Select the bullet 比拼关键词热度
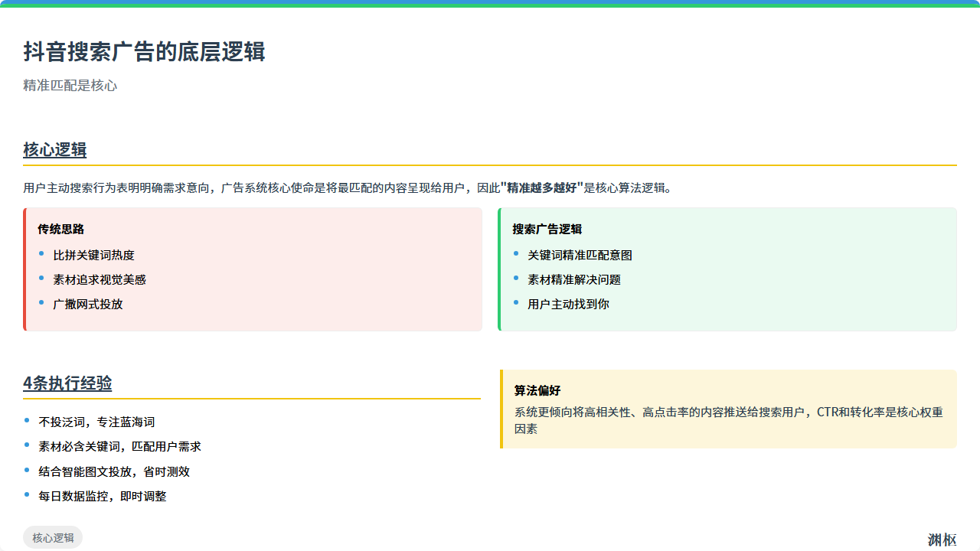980x551 pixels. [x=93, y=255]
